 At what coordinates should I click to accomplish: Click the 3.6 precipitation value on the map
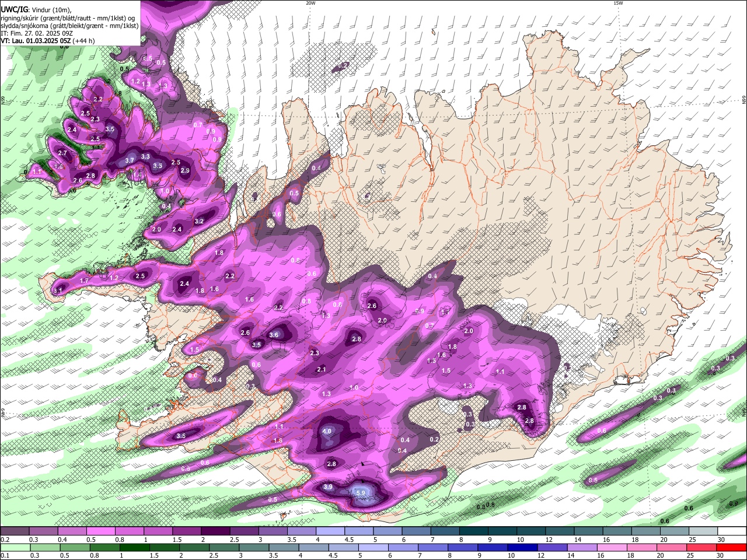click(x=274, y=335)
